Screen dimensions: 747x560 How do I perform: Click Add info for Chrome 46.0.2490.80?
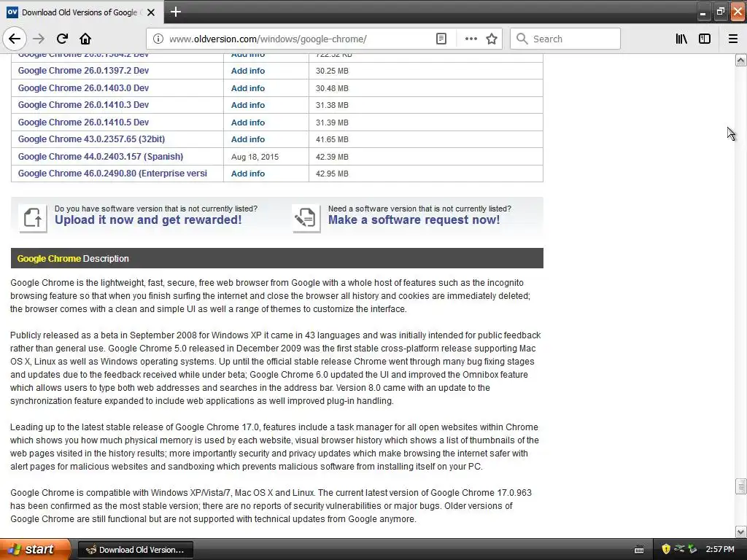(248, 174)
